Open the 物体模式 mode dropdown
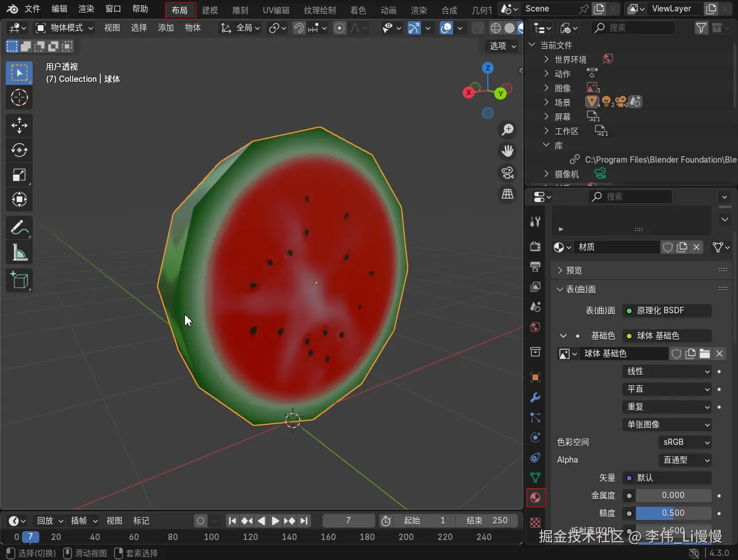This screenshot has height=560, width=738. [x=64, y=28]
